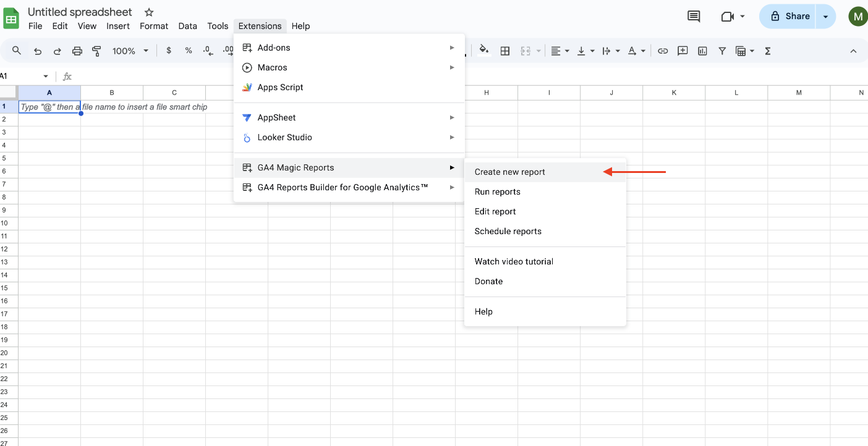
Task: Open the Borders icon
Action: pos(505,51)
